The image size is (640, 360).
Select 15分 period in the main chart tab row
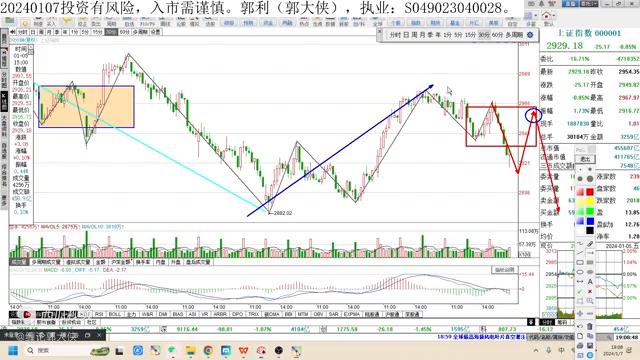[97, 32]
